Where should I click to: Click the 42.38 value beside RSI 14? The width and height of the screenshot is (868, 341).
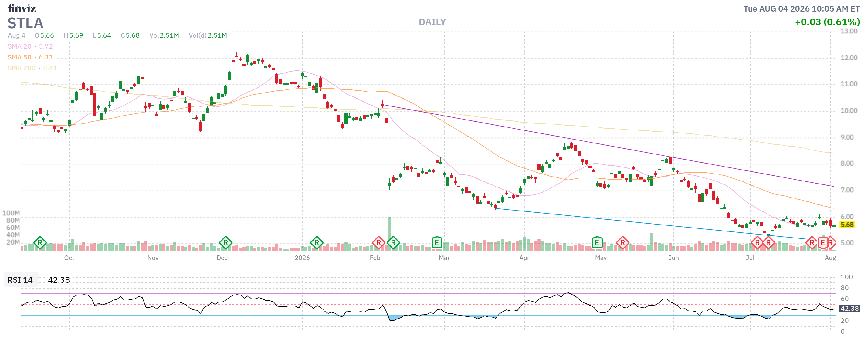pos(59,280)
